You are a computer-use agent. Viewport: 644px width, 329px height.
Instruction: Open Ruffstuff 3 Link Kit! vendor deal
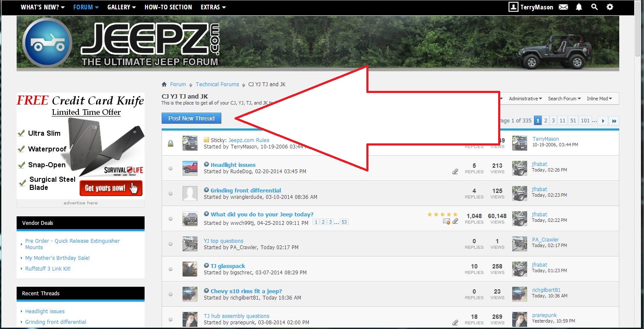coord(48,269)
